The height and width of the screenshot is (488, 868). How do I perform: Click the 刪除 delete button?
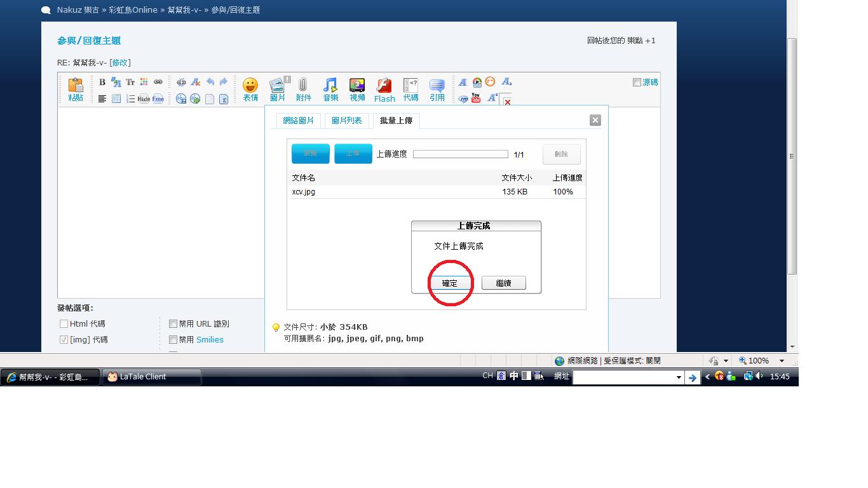[x=561, y=154]
